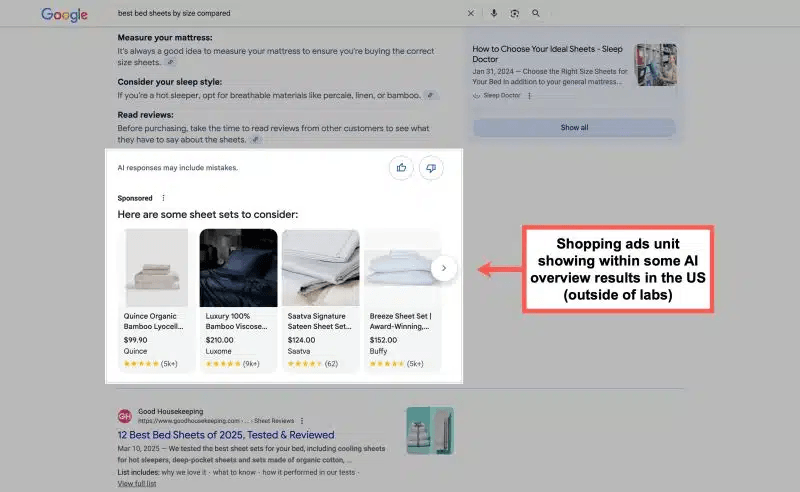Open the Good Housekeeping result options menu
Viewport: 800px width, 492px height.
302,421
